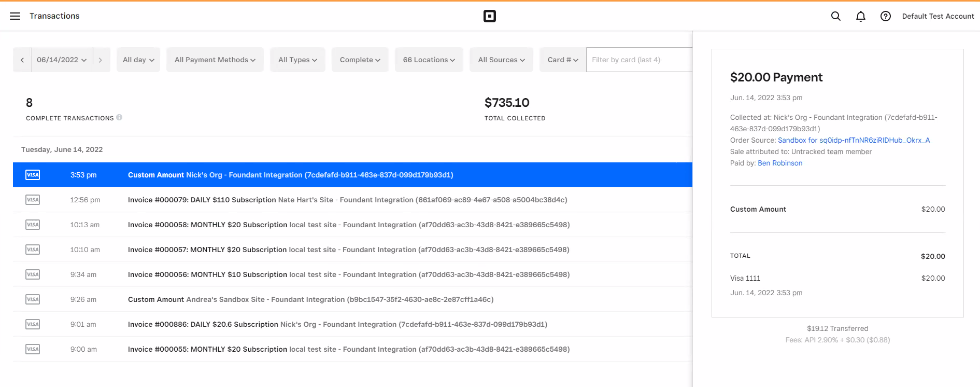
Task: Click Visa icon on 10:13 am row
Action: pos(33,225)
